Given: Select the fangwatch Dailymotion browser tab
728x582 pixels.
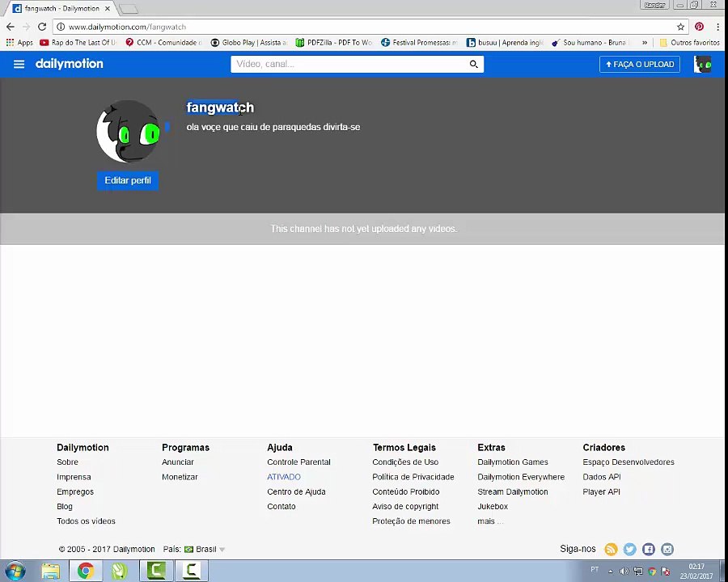Looking at the screenshot, I should coord(61,8).
